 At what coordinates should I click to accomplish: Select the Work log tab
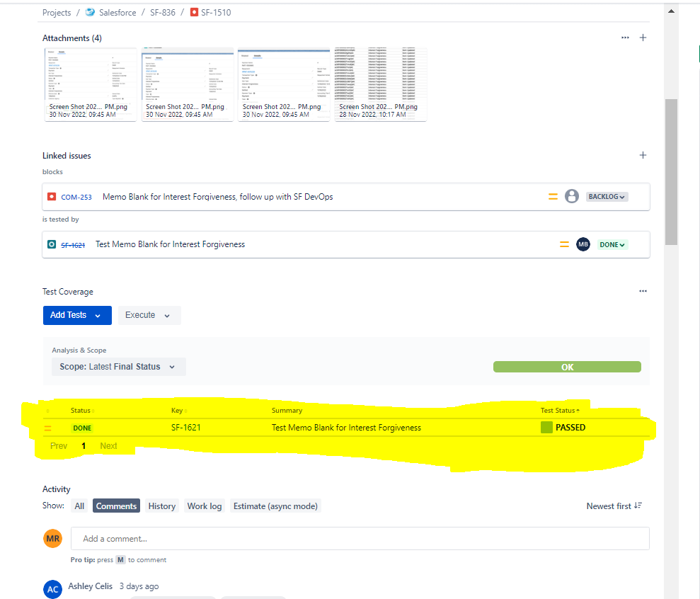pyautogui.click(x=204, y=506)
